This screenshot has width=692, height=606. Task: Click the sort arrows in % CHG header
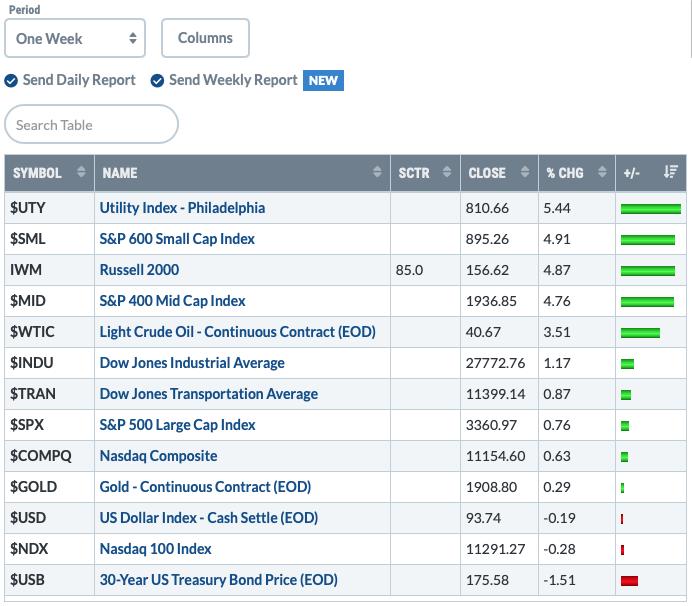click(x=602, y=173)
